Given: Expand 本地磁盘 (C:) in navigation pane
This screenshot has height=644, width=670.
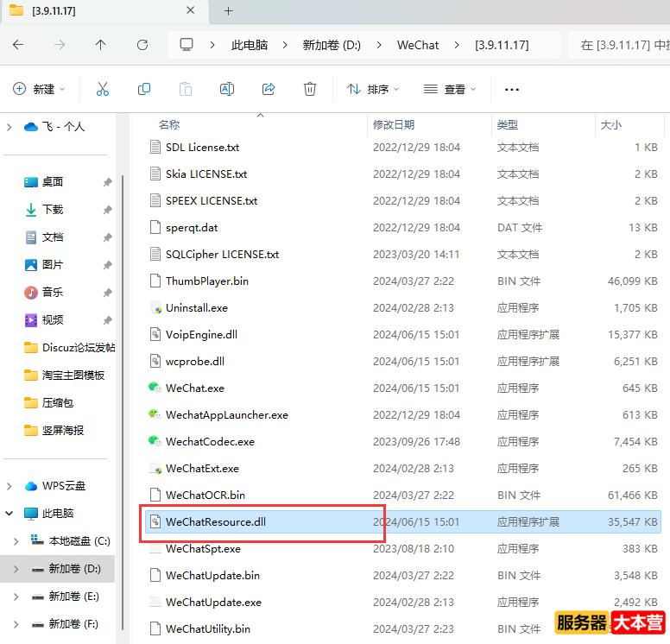Looking at the screenshot, I should (16, 541).
